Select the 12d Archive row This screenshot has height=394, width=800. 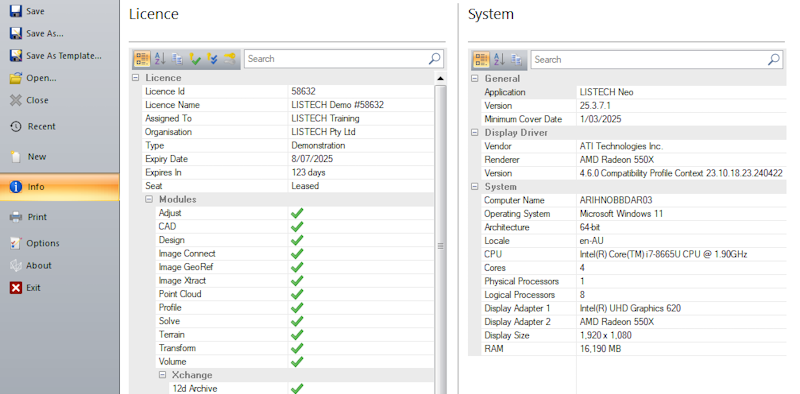click(x=301, y=388)
